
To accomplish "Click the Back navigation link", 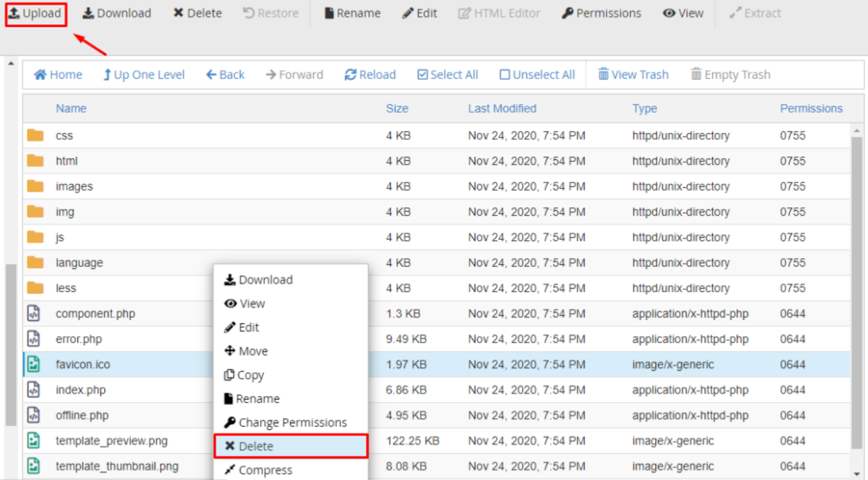I will pyautogui.click(x=225, y=74).
